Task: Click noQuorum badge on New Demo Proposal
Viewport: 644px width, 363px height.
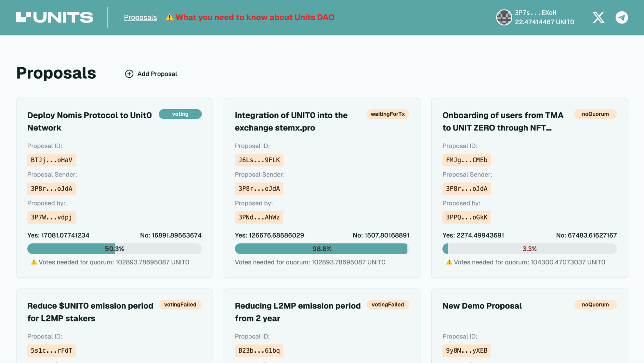Action: coord(595,305)
